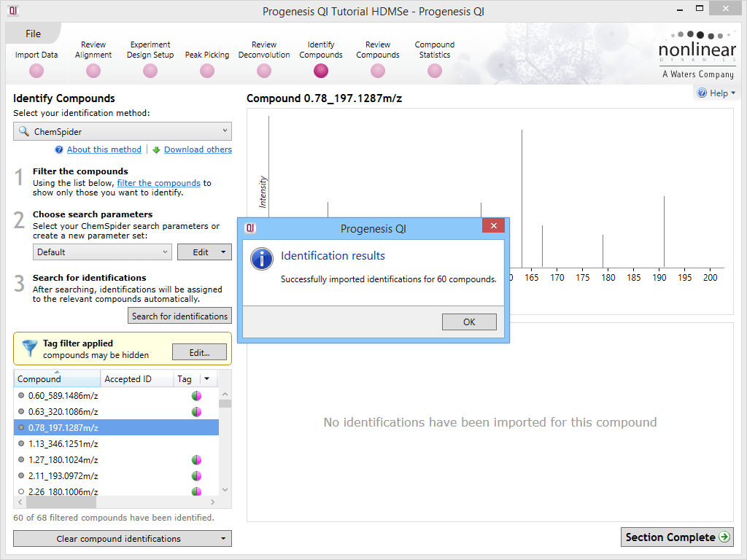Open the Default search parameters dropdown
The width and height of the screenshot is (747, 560).
[x=102, y=252]
